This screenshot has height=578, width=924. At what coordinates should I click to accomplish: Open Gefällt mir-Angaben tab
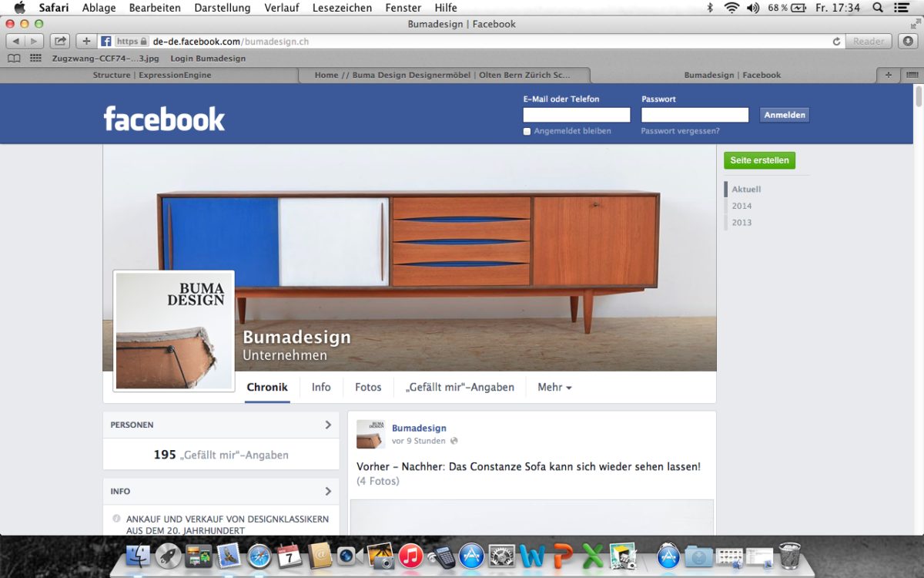[460, 388]
